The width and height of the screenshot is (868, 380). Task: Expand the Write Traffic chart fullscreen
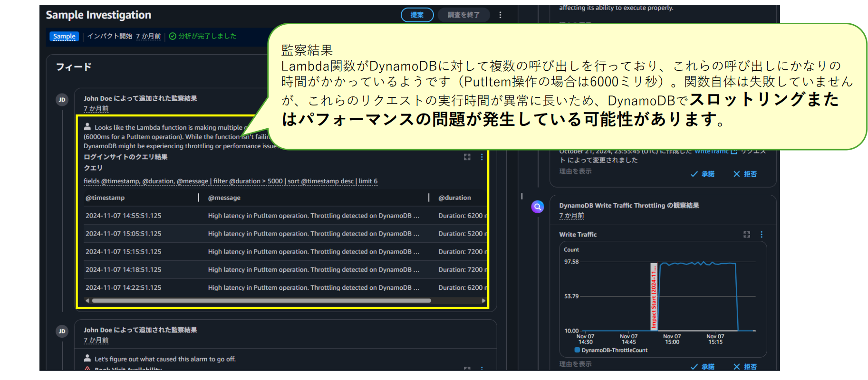click(x=747, y=235)
